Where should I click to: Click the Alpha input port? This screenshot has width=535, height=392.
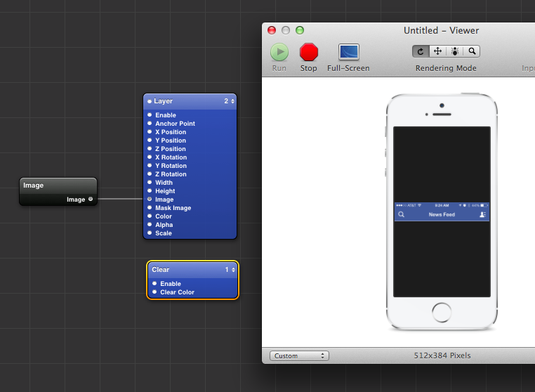pos(150,224)
